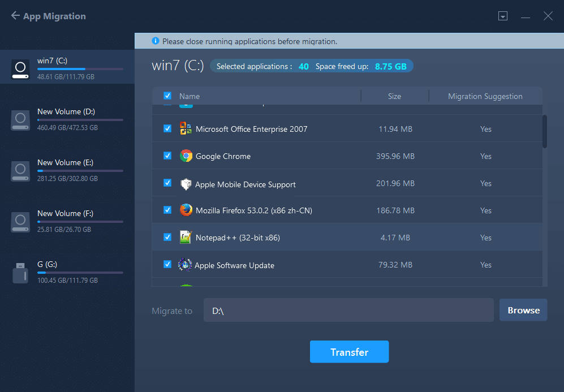
Task: Uncheck the Mozilla Firefox 53.0.2 checkbox
Action: pyautogui.click(x=167, y=210)
